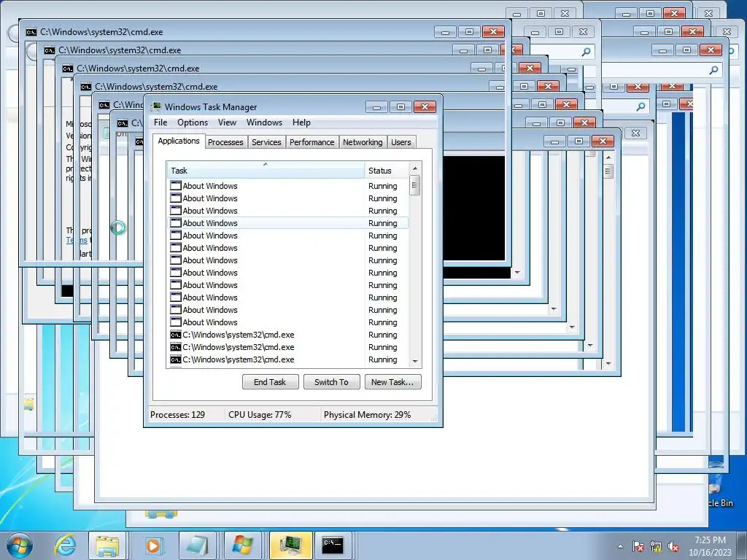
Task: Sort the list by the Status column header
Action: click(387, 171)
